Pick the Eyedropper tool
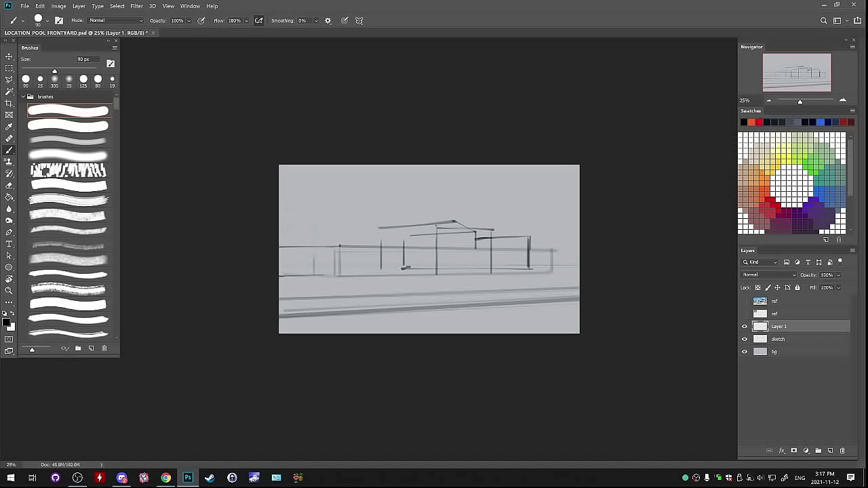Viewport: 868px width, 488px height. 9,127
